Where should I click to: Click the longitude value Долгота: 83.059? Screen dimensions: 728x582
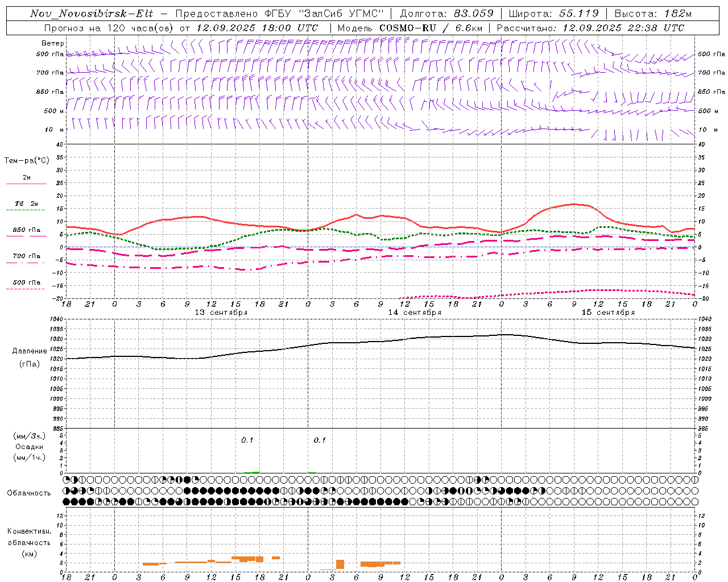tap(446, 14)
